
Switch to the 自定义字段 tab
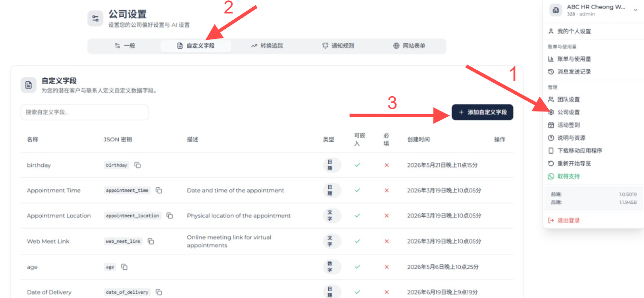point(196,46)
